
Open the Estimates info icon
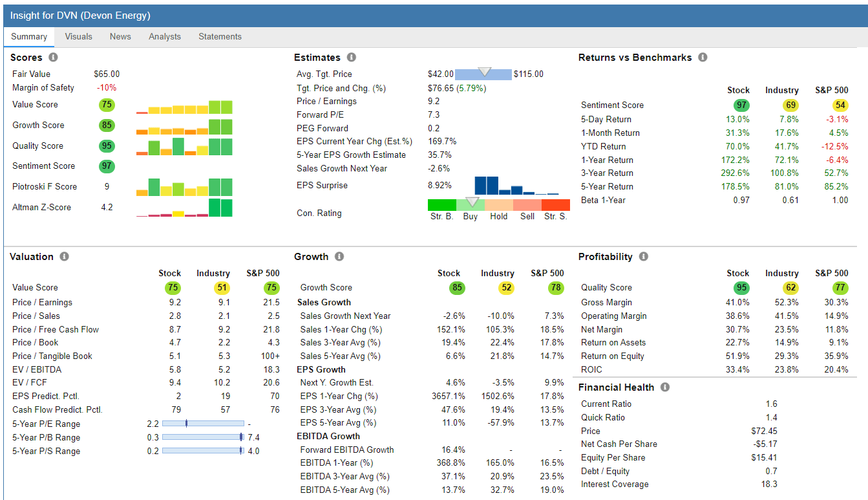click(x=352, y=58)
